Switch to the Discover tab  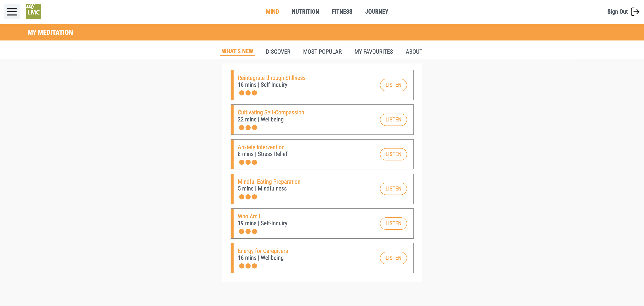click(x=278, y=52)
